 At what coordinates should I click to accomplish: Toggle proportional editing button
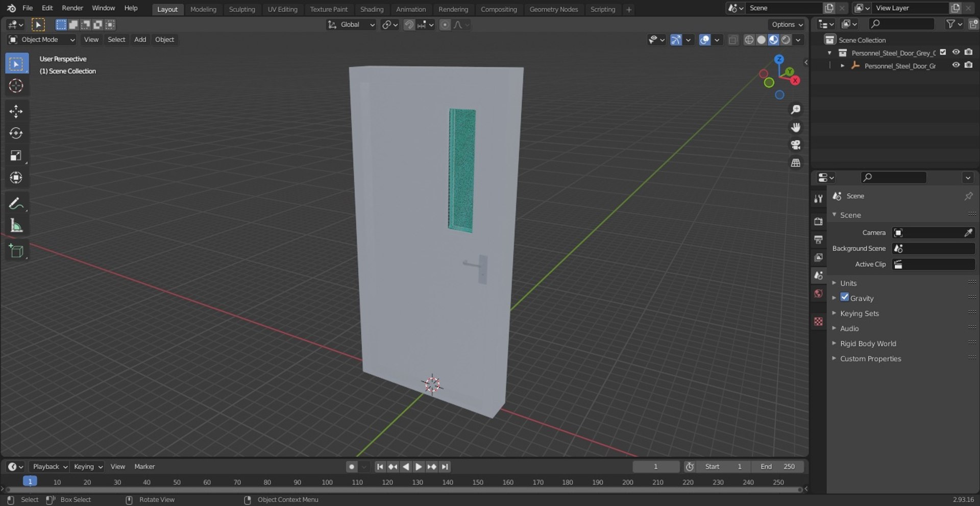[x=445, y=25]
